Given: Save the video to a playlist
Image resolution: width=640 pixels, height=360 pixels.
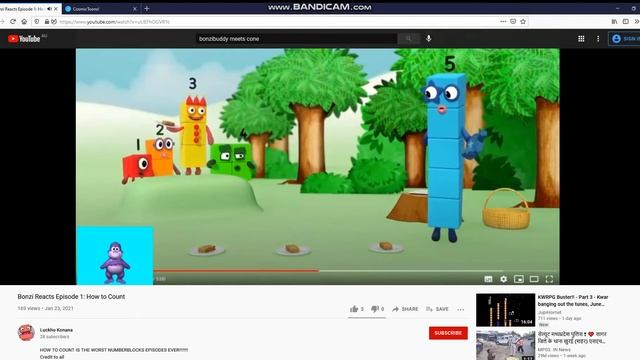Looking at the screenshot, I should coord(437,309).
